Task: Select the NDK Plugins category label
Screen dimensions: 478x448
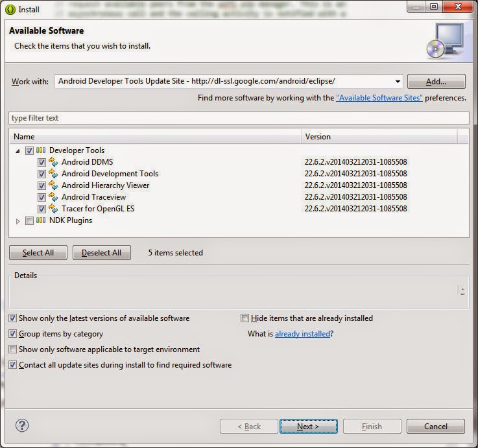Action: 71,220
